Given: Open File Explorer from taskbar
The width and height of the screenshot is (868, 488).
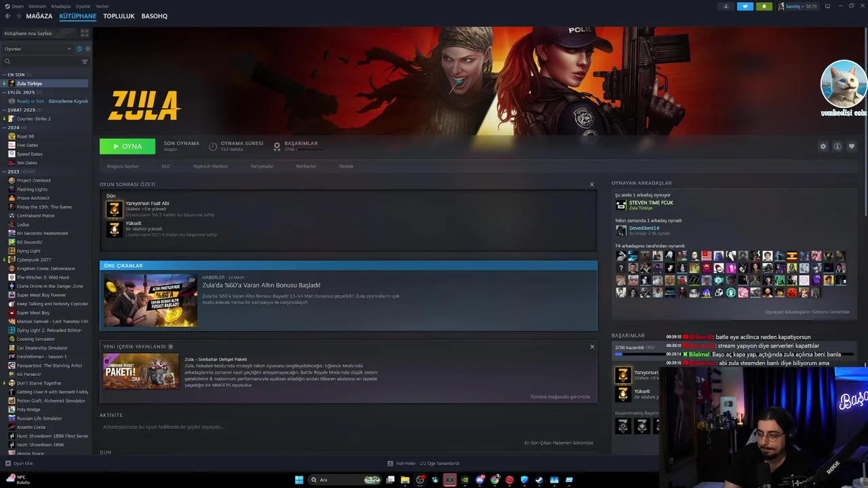Looking at the screenshot, I should 405,480.
